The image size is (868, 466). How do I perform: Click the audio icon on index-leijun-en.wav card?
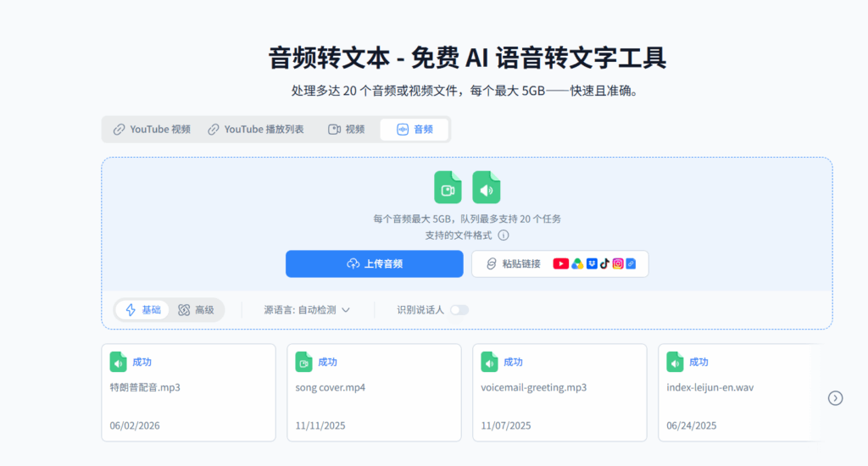point(675,362)
